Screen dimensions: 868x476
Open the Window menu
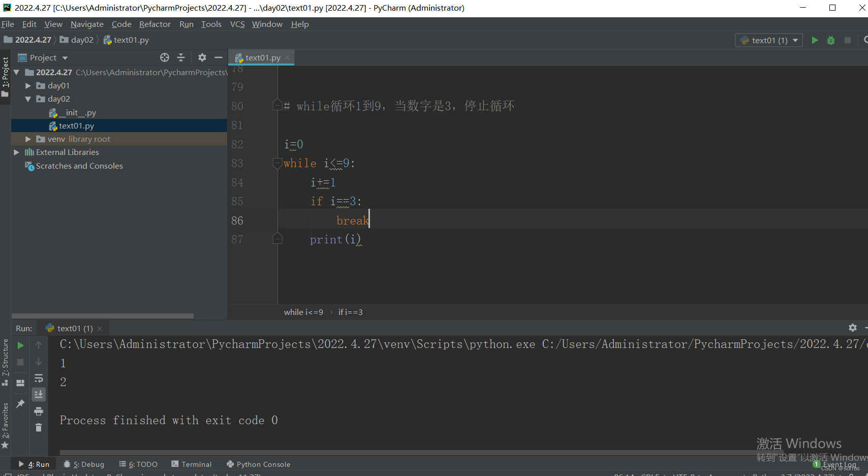pos(267,24)
